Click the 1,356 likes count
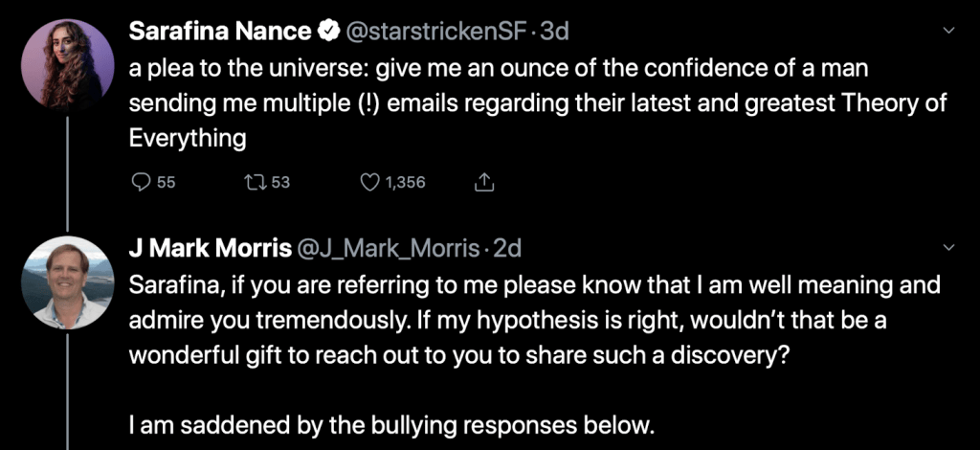980x450 pixels. click(405, 182)
